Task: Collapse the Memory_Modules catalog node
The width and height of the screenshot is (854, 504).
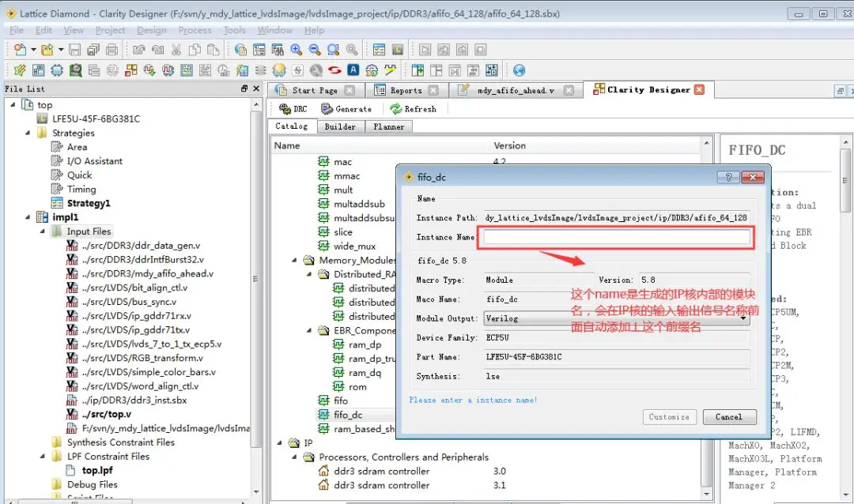Action: point(294,260)
